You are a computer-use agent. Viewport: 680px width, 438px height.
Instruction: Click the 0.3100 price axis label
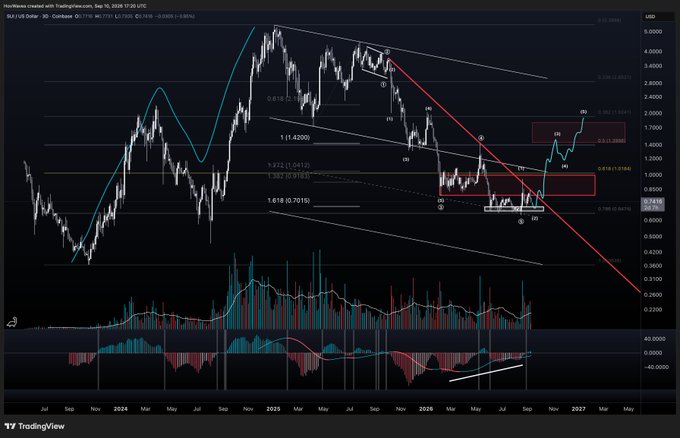pos(653,279)
